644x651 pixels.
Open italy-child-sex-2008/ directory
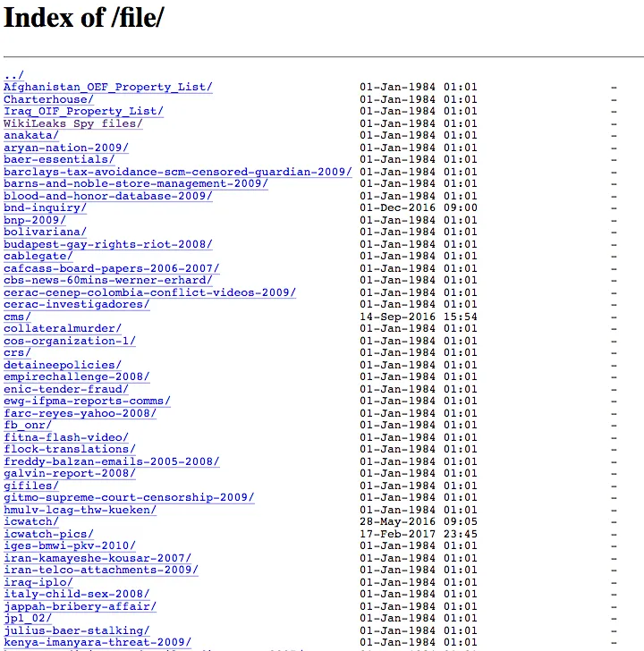tap(76, 593)
